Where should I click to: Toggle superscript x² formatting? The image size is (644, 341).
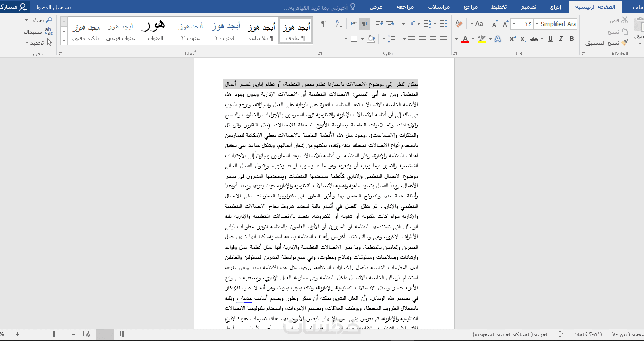(513, 39)
